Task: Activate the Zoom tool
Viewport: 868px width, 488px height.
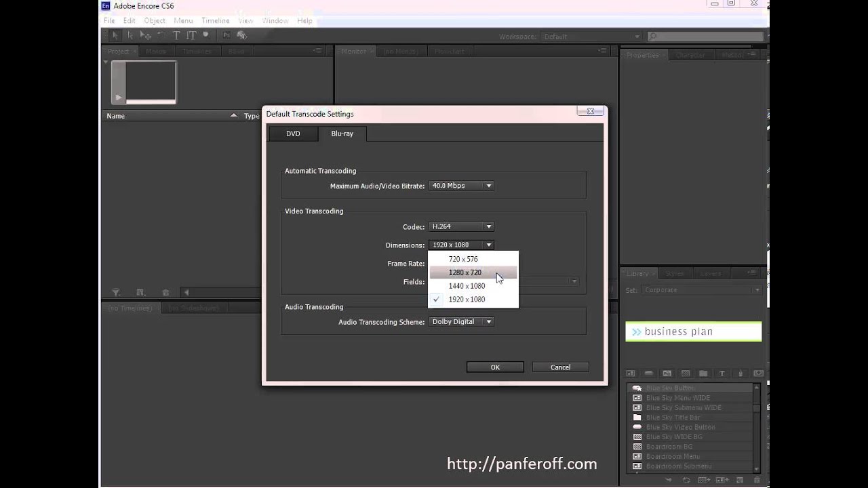Action: click(206, 35)
